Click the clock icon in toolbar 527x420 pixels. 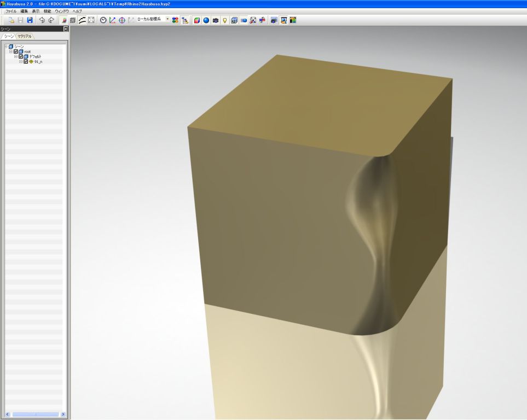103,20
